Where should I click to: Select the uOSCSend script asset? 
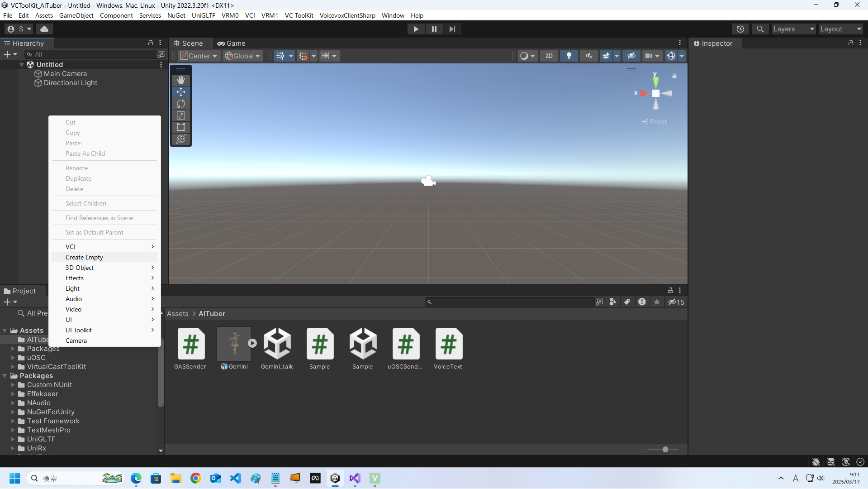(x=405, y=349)
